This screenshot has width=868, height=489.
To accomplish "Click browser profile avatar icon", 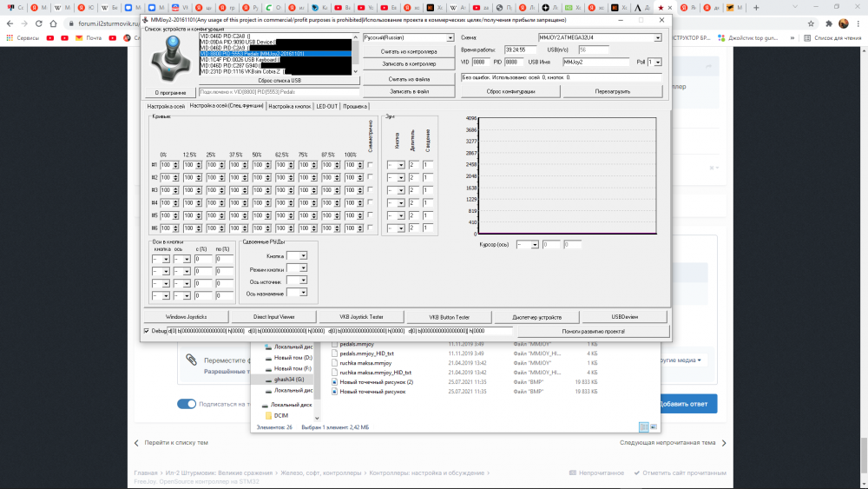I will [x=843, y=23].
